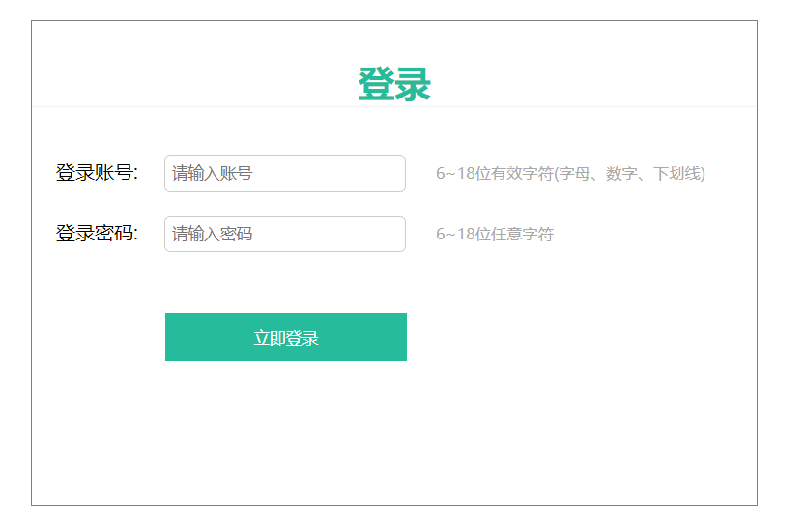Place cursor in field beside 登录密码

(x=284, y=235)
